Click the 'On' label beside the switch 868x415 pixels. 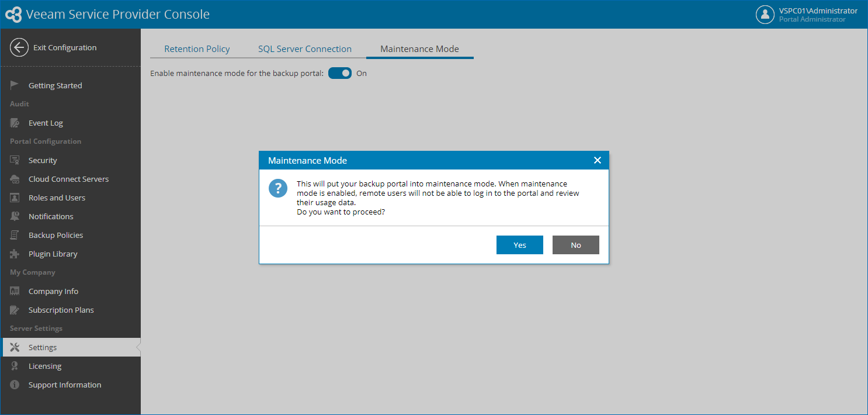pyautogui.click(x=362, y=74)
